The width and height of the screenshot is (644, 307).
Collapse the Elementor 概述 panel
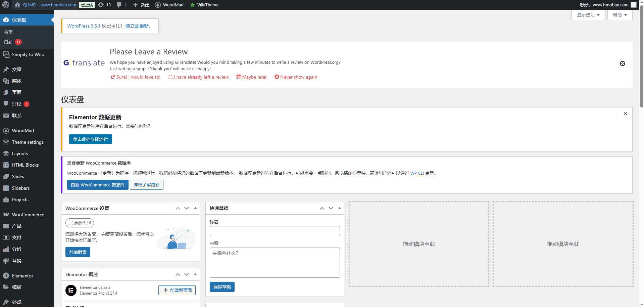pyautogui.click(x=195, y=274)
